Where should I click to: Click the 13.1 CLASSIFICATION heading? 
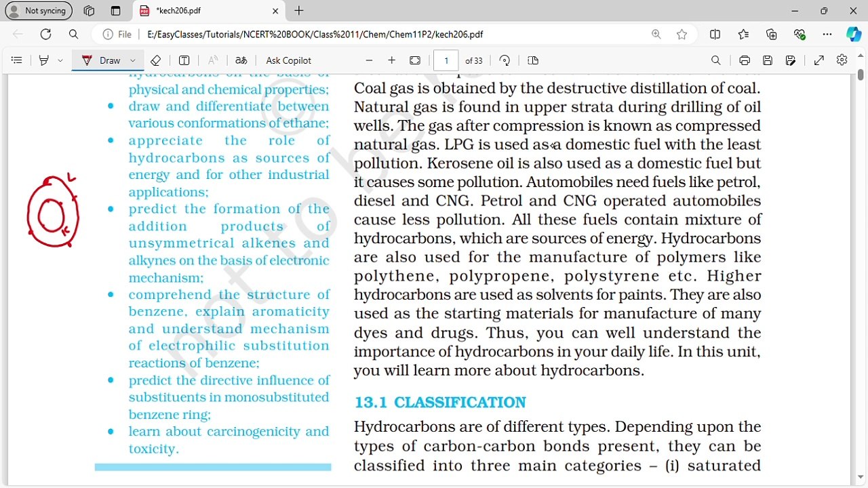click(x=440, y=403)
